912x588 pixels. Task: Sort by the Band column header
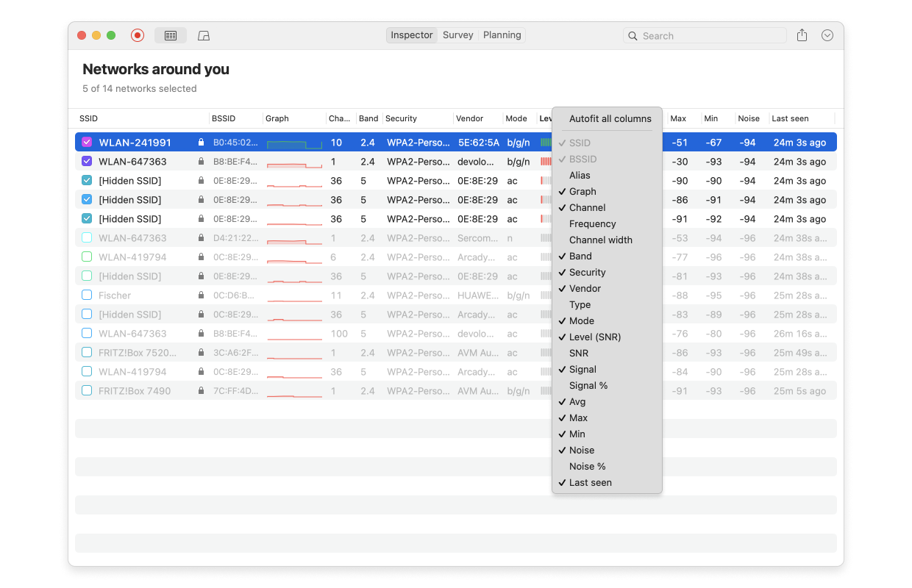[x=368, y=118]
